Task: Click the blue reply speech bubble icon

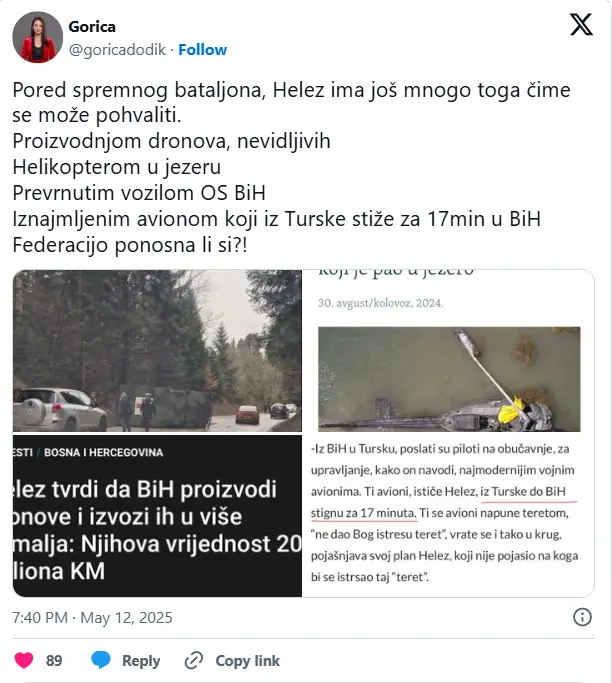Action: pyautogui.click(x=101, y=660)
